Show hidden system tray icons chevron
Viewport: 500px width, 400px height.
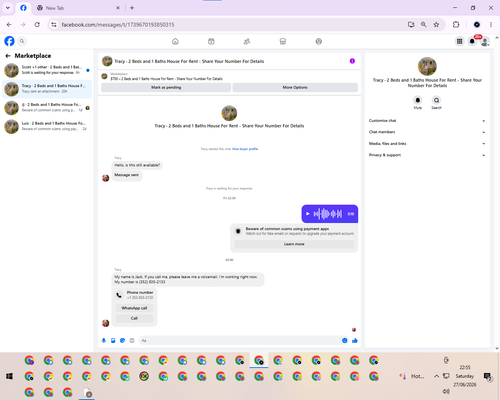coord(436,376)
